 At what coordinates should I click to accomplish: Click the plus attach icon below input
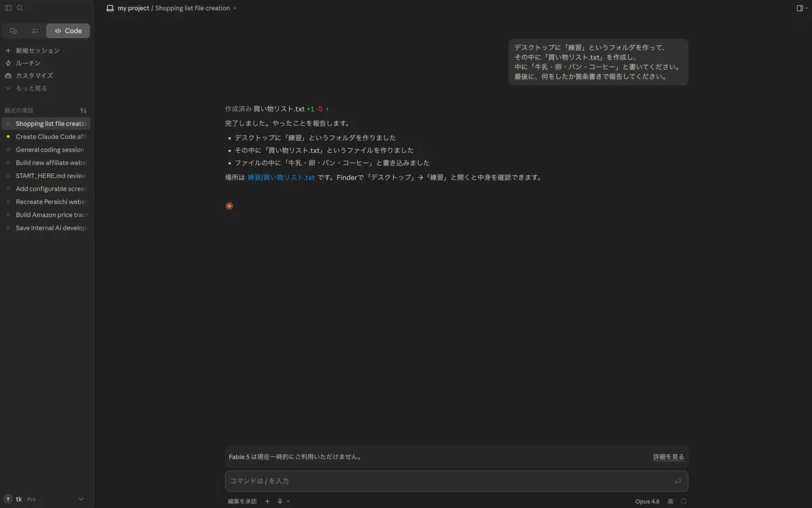pyautogui.click(x=267, y=501)
